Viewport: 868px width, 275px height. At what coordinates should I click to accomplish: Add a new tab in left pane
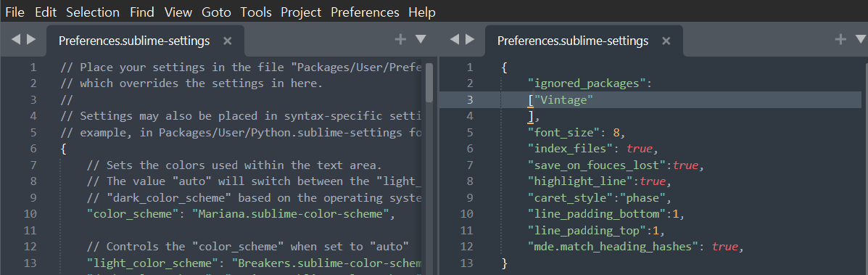400,38
